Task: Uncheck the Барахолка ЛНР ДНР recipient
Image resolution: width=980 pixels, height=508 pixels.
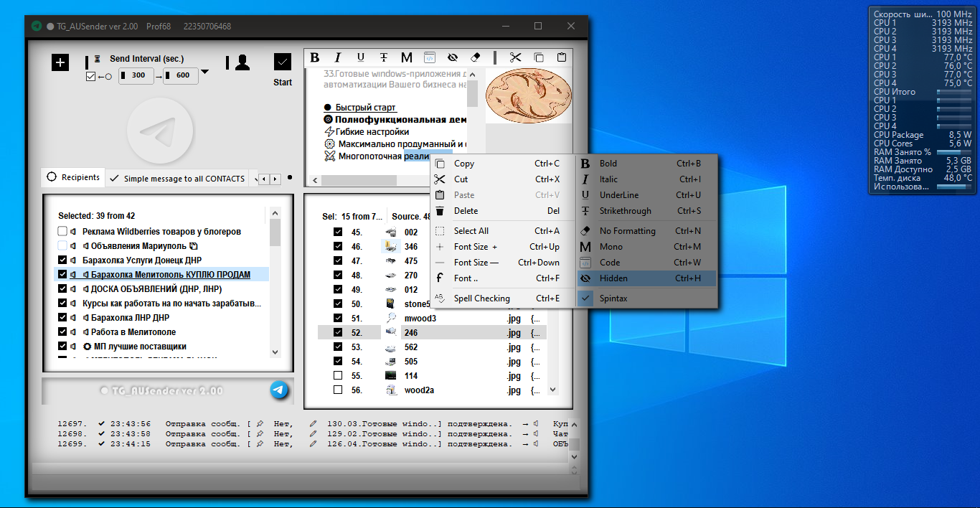Action: coord(62,318)
